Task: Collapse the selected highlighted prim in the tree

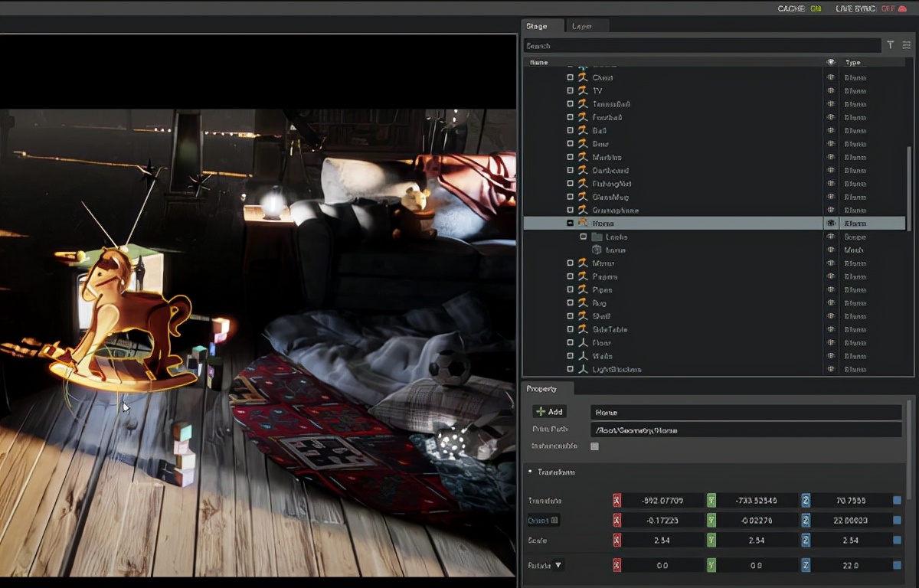Action: [x=570, y=224]
